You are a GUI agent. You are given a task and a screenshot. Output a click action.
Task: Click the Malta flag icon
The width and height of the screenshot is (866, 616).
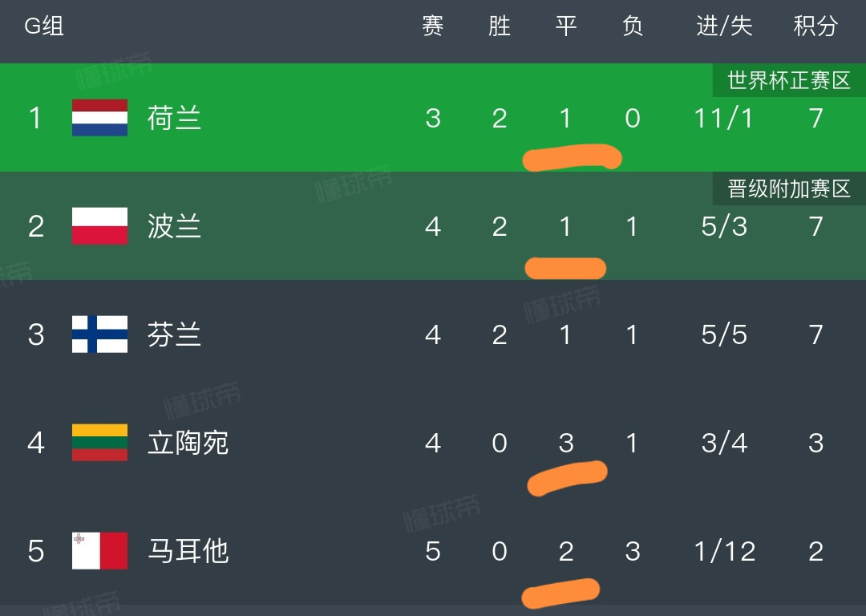pos(100,551)
